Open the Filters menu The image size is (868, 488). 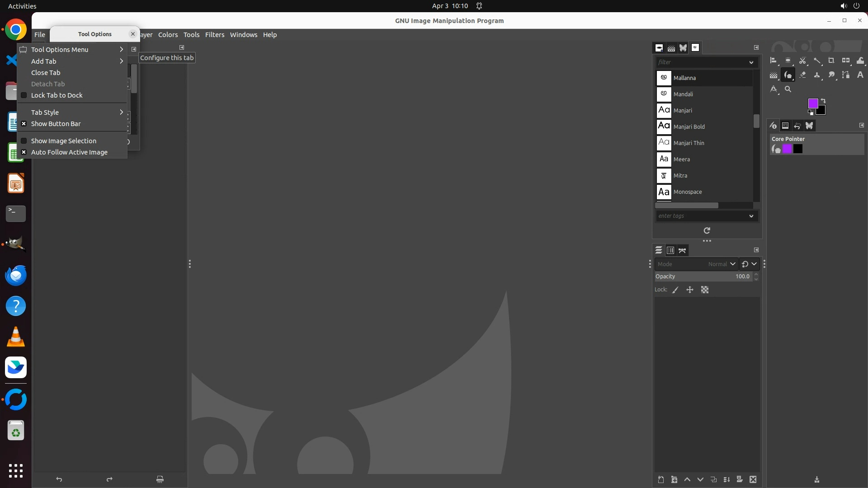tap(214, 35)
